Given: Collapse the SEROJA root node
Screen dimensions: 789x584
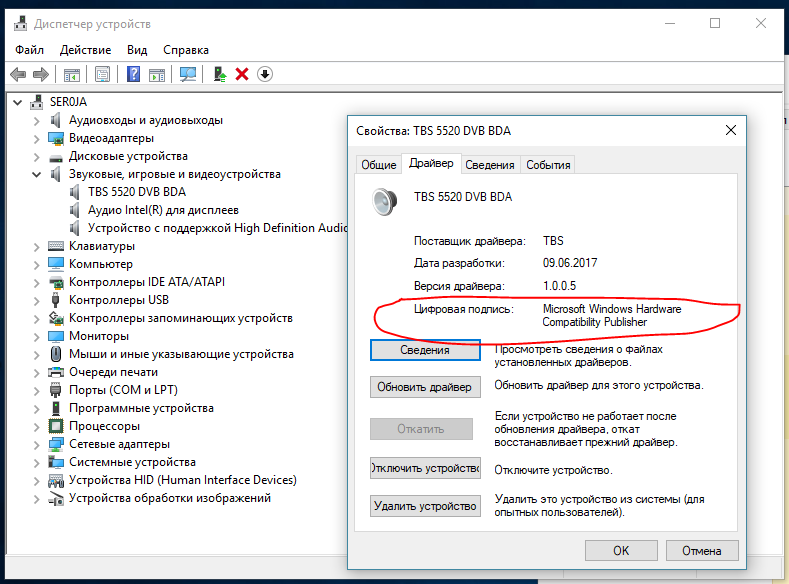Looking at the screenshot, I should point(18,103).
